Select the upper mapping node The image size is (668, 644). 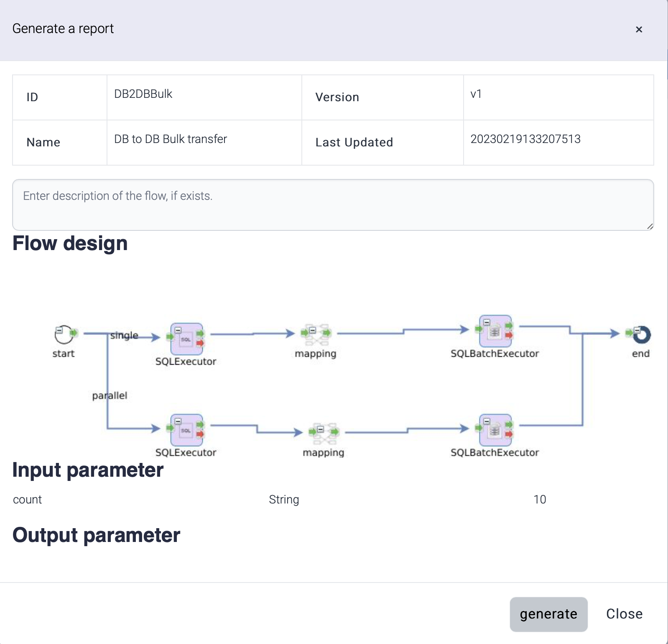316,335
